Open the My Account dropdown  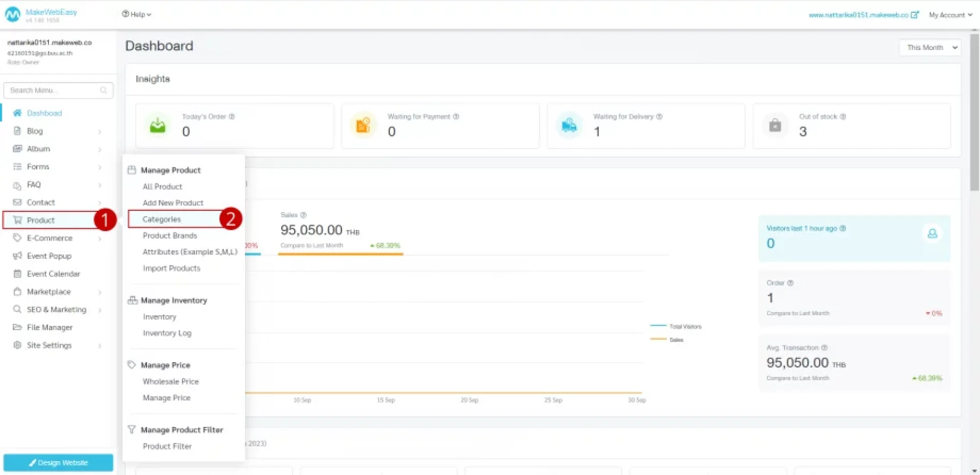tap(950, 15)
